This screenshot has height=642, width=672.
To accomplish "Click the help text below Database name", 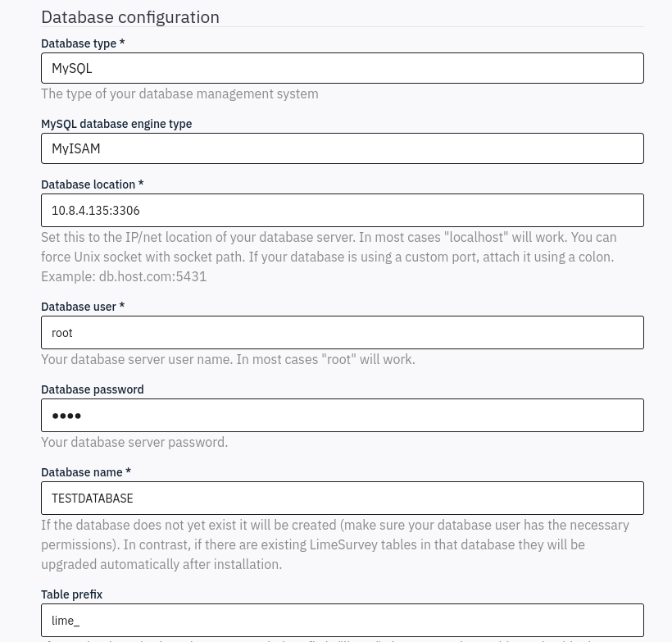I will (x=335, y=544).
